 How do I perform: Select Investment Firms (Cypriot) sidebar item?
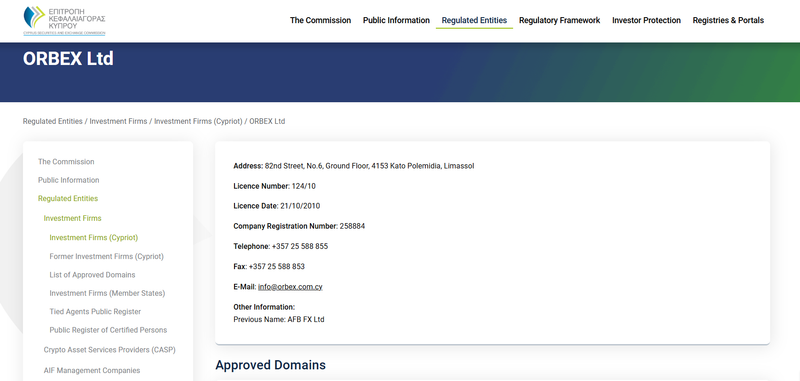[94, 238]
